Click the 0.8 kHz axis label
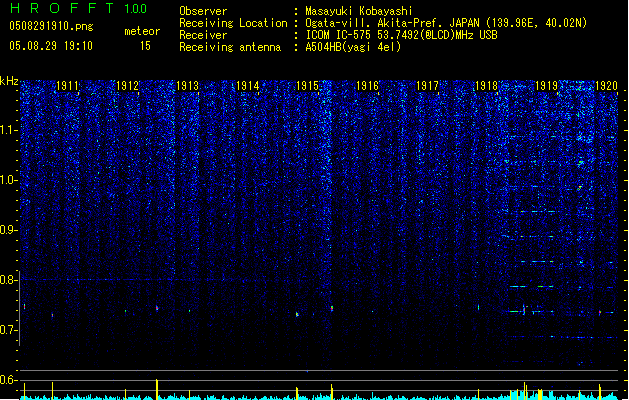The height and width of the screenshot is (400, 629). pos(8,280)
